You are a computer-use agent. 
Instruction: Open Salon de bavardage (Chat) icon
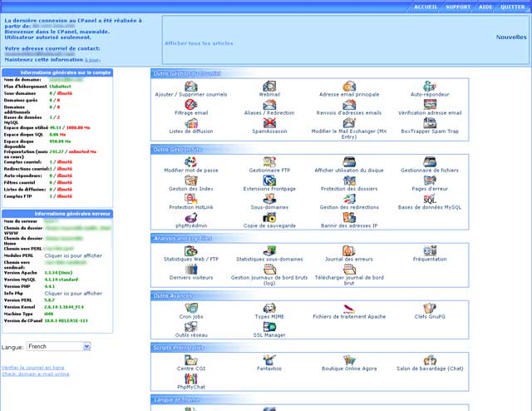pyautogui.click(x=430, y=360)
